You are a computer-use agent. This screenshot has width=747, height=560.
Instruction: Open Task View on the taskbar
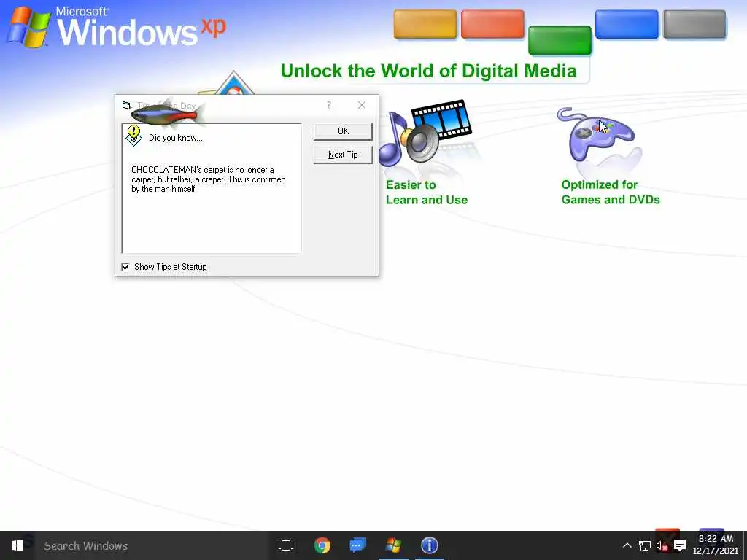click(x=286, y=545)
